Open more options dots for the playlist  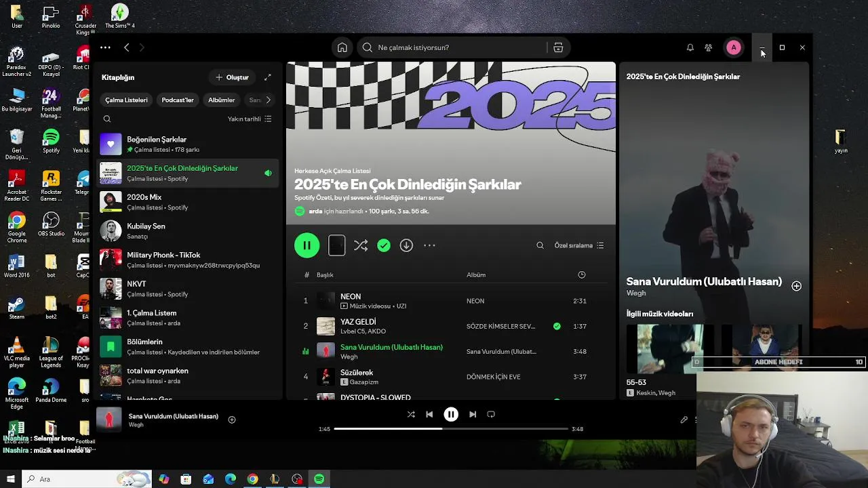tap(429, 245)
